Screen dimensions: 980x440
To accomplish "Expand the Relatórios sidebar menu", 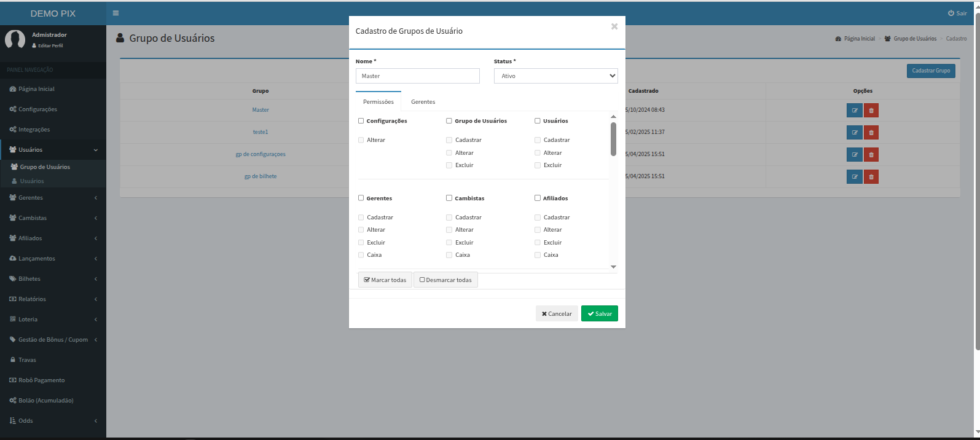I will [x=52, y=299].
